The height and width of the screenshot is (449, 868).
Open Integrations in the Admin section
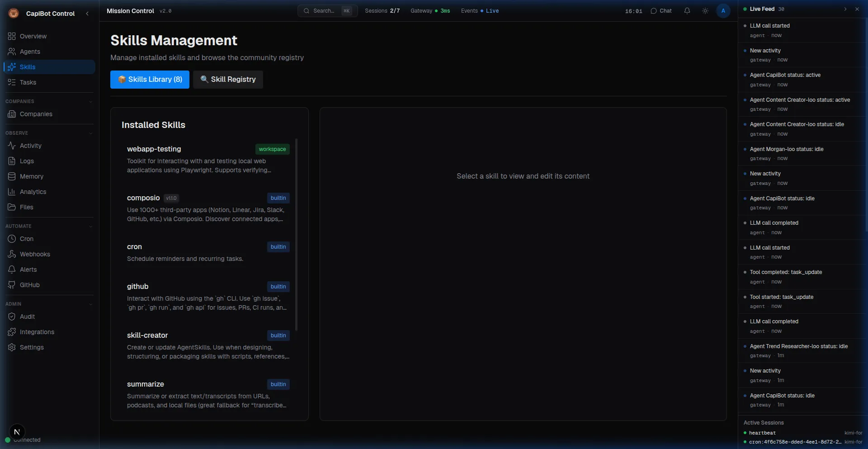pos(37,332)
